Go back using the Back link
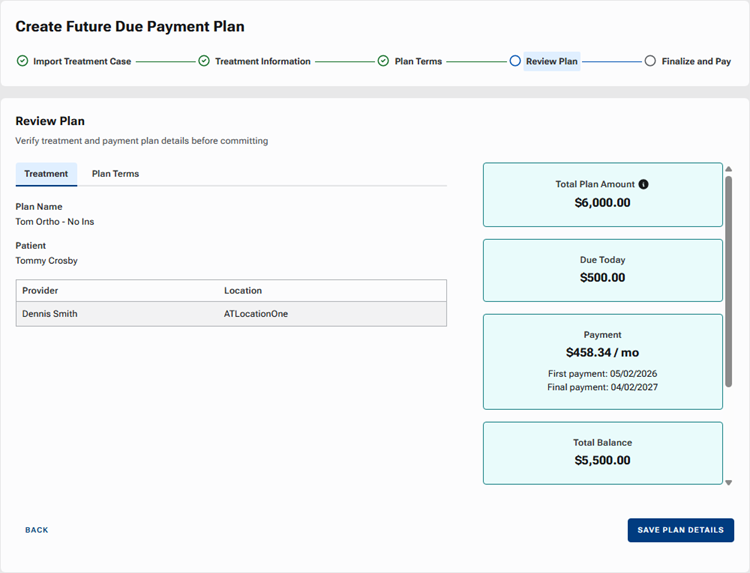 (x=37, y=530)
